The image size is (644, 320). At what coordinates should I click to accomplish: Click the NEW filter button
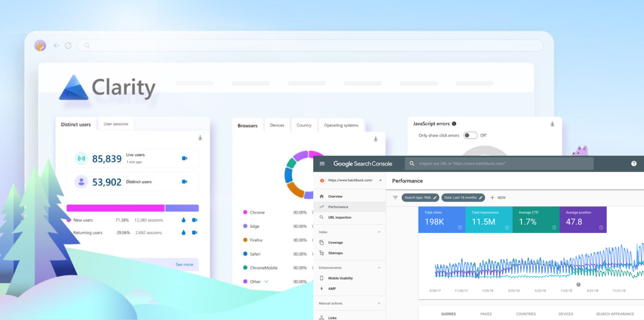click(498, 197)
